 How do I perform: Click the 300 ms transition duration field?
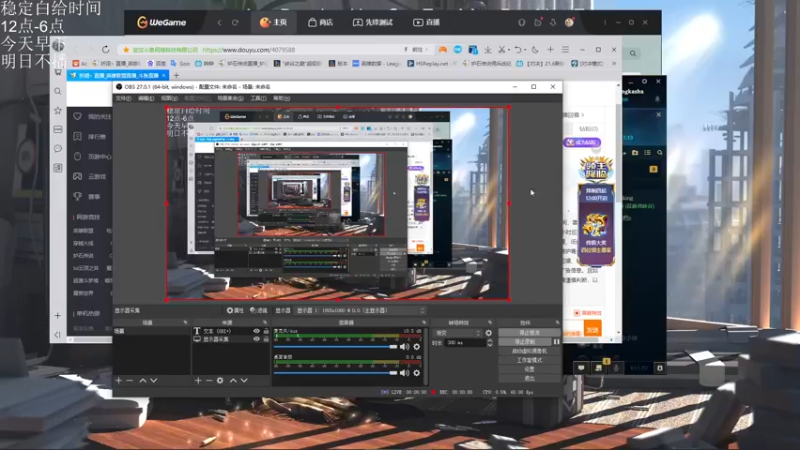click(x=465, y=343)
